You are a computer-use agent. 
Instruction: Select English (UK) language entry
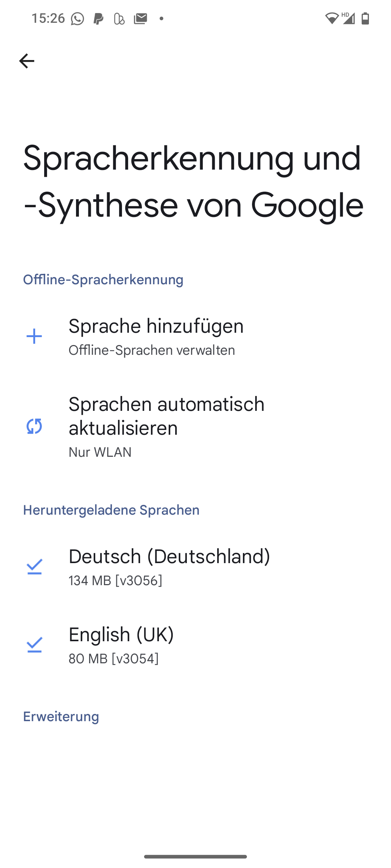click(121, 634)
